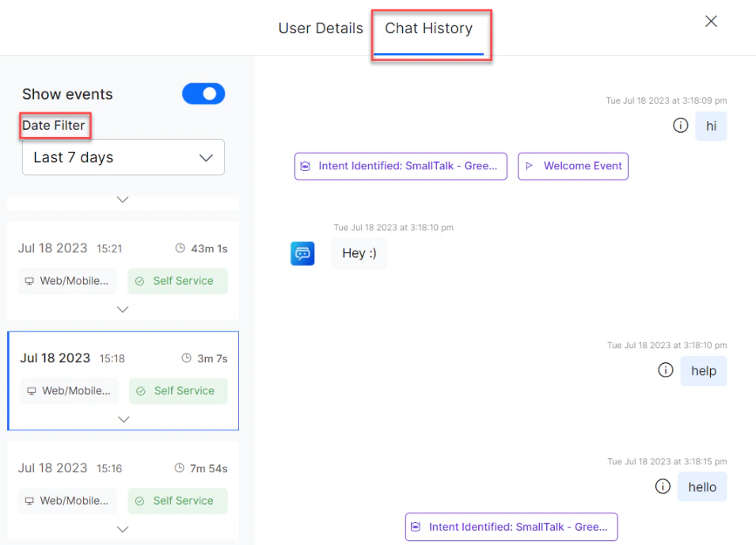Click the Intent Identified SmallTalk badge below "hello"
Screen dimensions: 756x545
point(511,526)
